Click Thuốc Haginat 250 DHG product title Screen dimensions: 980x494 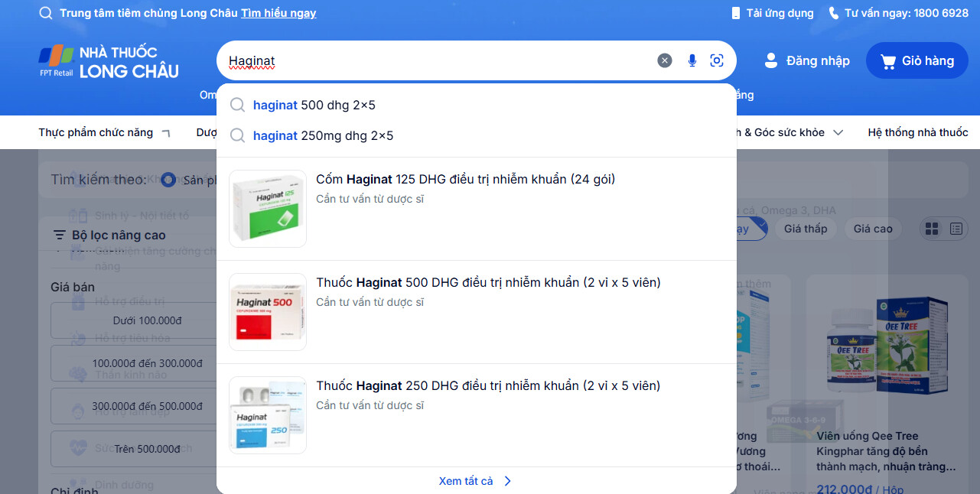[x=488, y=386]
